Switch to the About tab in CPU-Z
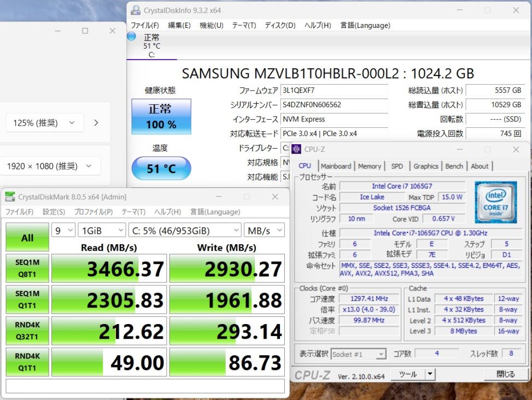The height and width of the screenshot is (400, 532). 480,166
